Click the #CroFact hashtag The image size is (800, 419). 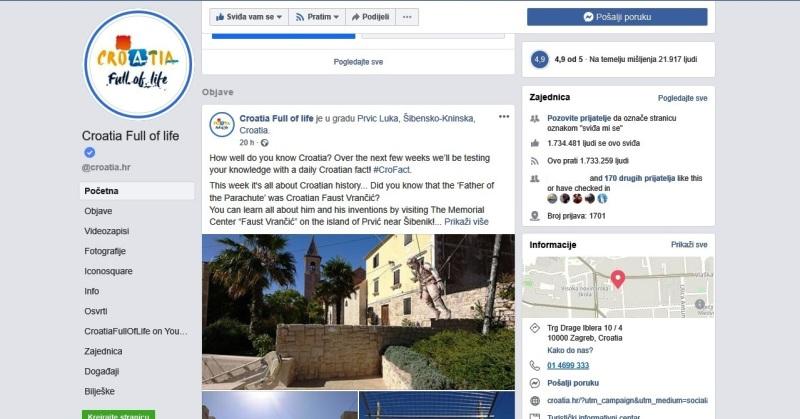point(392,170)
